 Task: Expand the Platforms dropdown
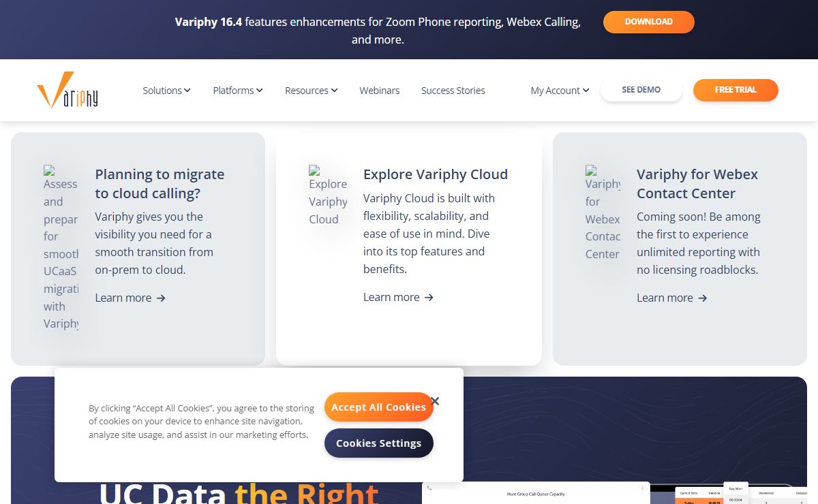point(238,90)
